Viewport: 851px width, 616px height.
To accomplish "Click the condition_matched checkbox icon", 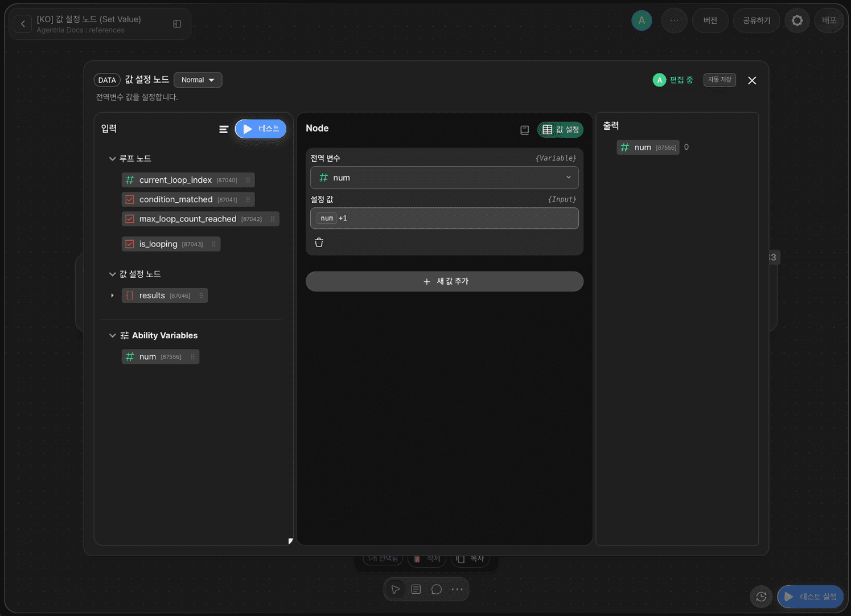I will point(130,199).
